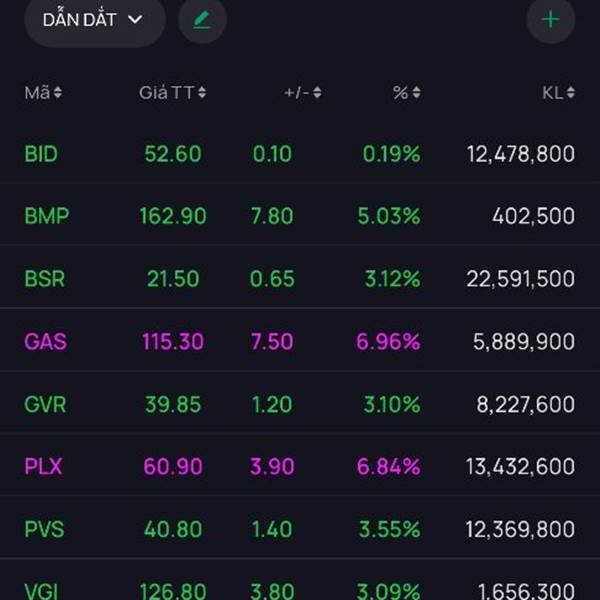Viewport: 600px width, 600px height.
Task: Sort list by Giá TT column
Action: [173, 93]
